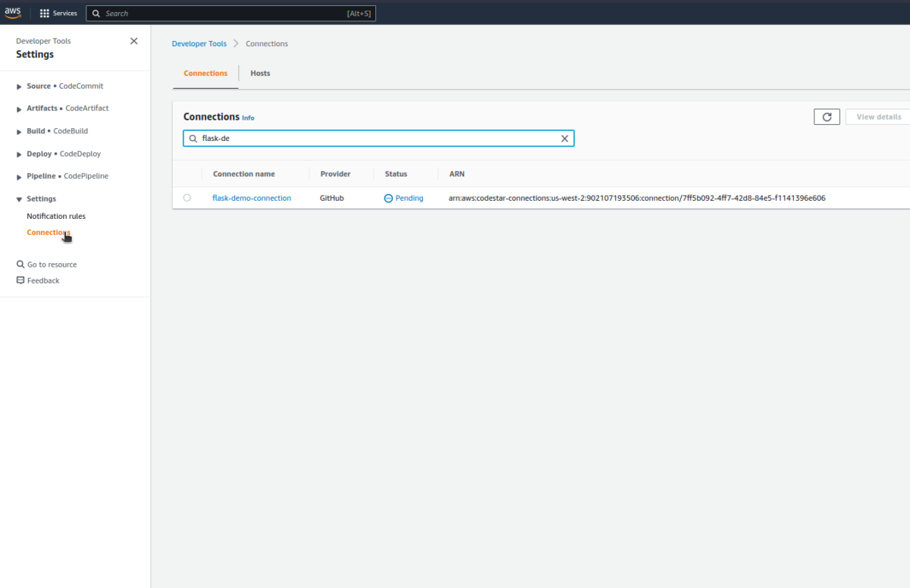The image size is (910, 588).
Task: Expand the Source CodeCommit section
Action: tap(20, 86)
